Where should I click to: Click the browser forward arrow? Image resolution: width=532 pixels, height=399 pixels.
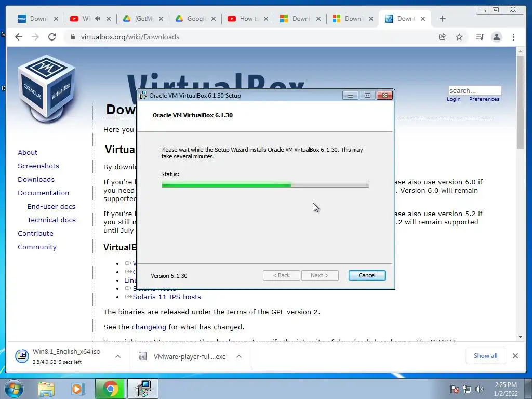pos(35,37)
